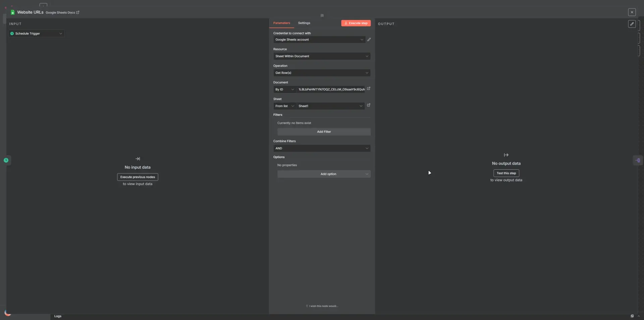The height and width of the screenshot is (320, 644).
Task: Open the Combine Filters AND dropdown
Action: pyautogui.click(x=322, y=148)
